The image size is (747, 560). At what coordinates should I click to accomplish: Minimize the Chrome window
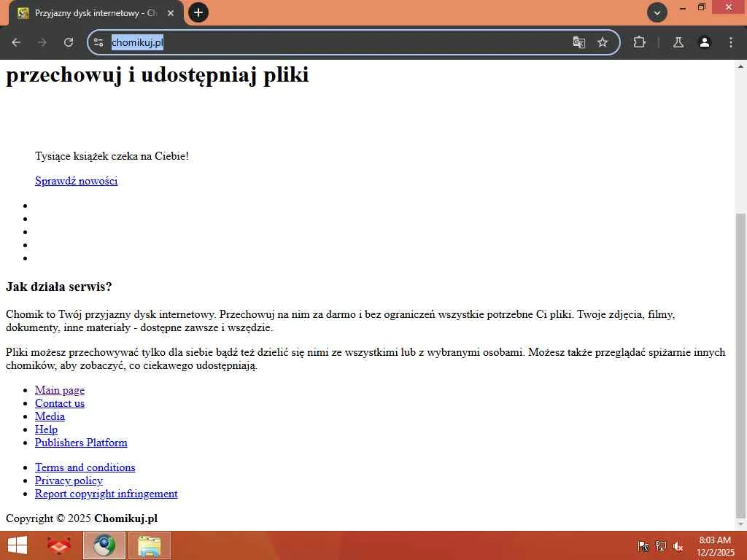tap(683, 7)
